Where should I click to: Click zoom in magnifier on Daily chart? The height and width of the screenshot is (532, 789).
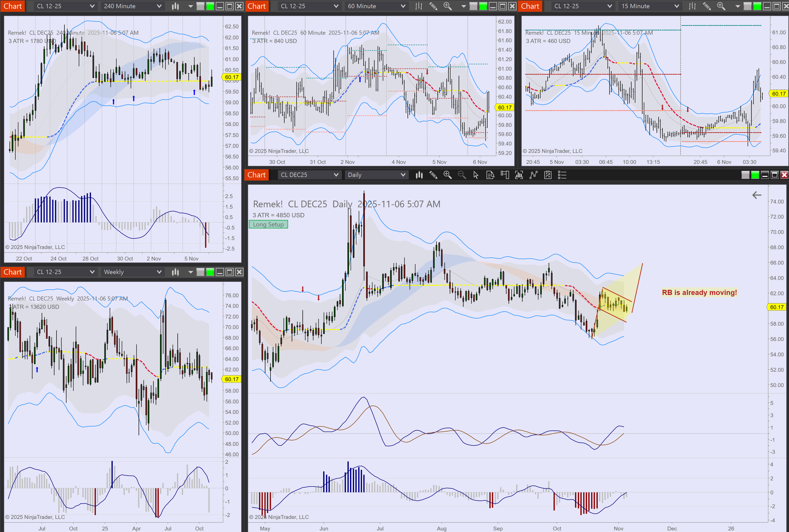pos(447,175)
